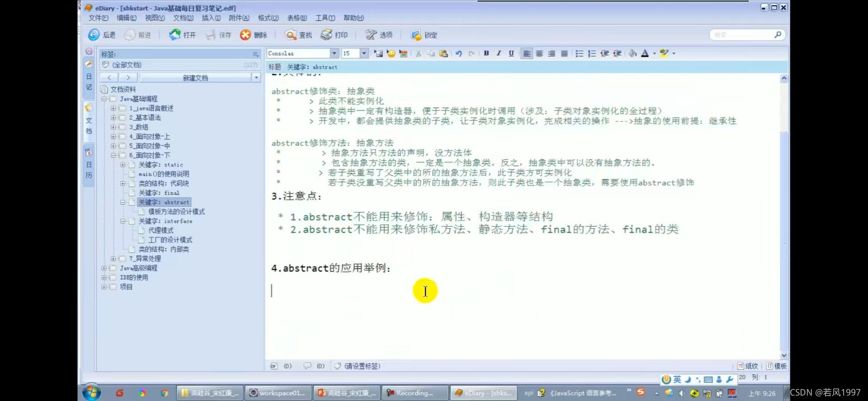This screenshot has height=401, width=868.
Task: Increase paragraph indent
Action: (617, 53)
